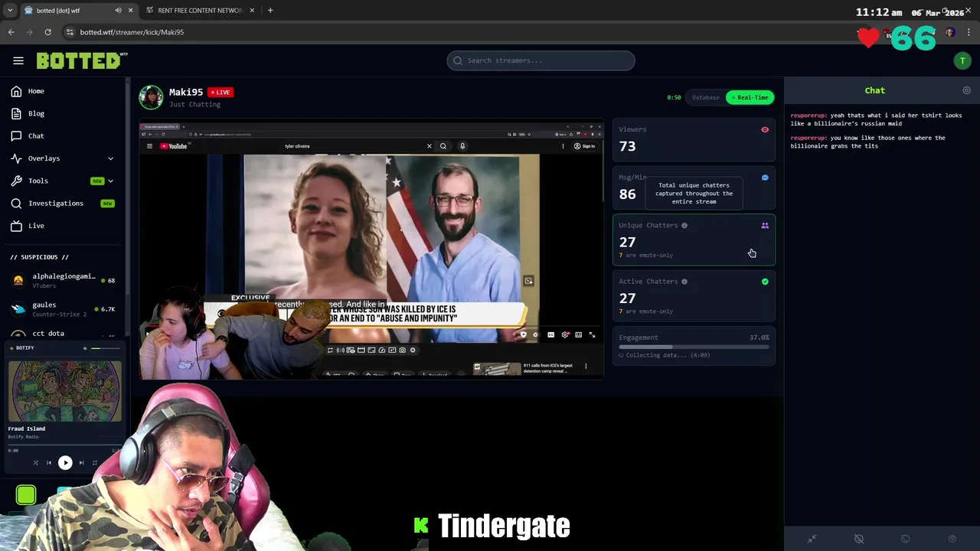Open chat settings gear
Viewport: 980px width, 551px height.
[966, 90]
